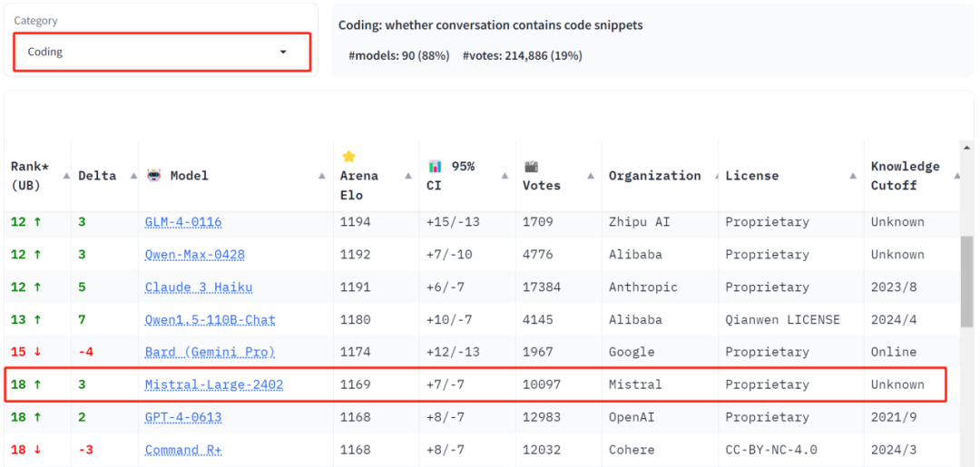
Task: Click the sort arrow in the Model header
Action: (x=322, y=176)
